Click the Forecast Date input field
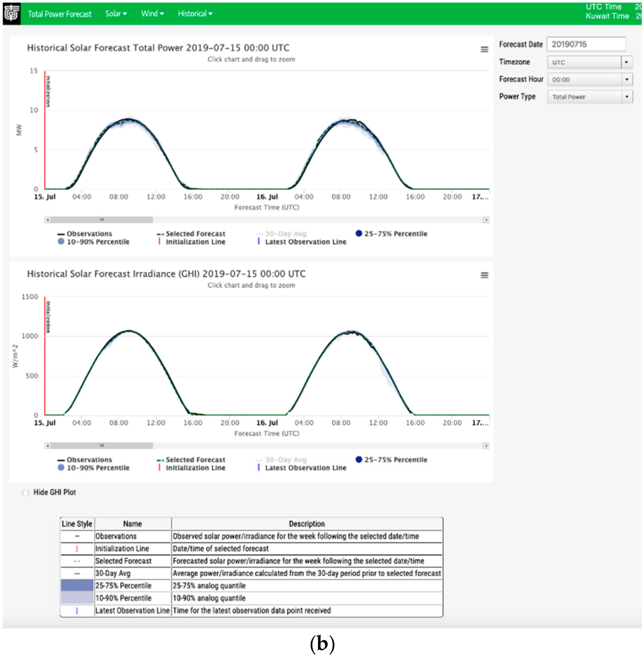The height and width of the screenshot is (659, 644). [x=586, y=44]
